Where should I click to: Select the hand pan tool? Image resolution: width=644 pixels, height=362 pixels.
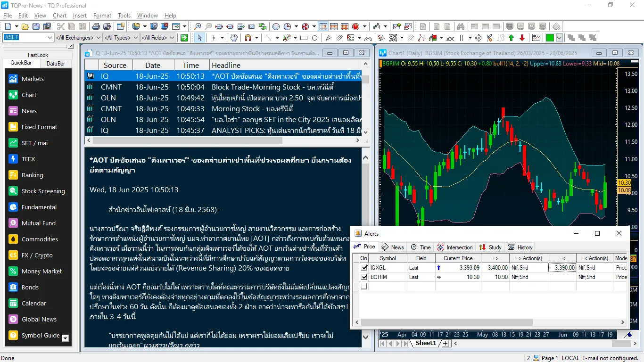click(234, 38)
